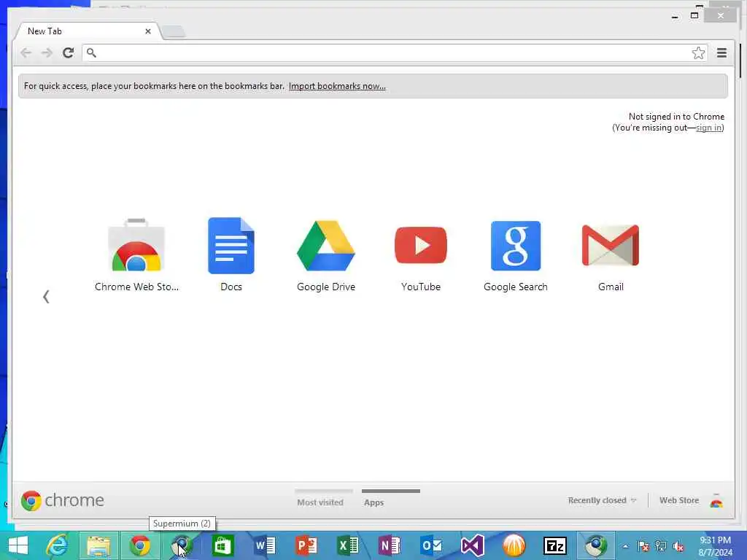
Task: Go to the previous apps page with the left chevron
Action: (x=46, y=297)
